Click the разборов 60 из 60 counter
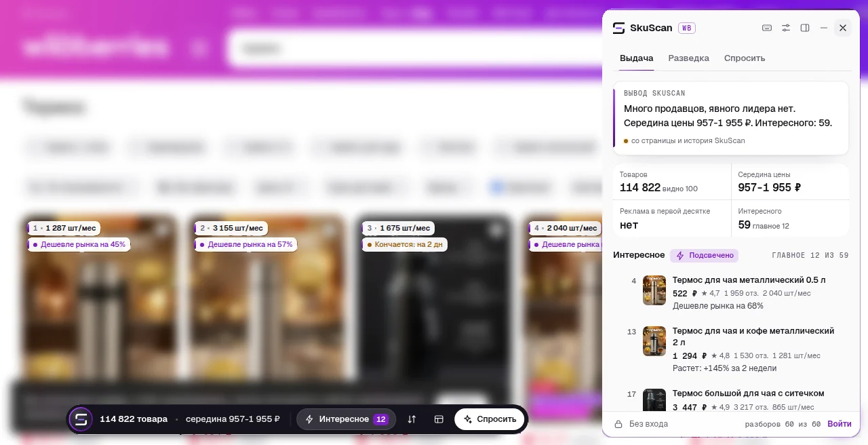The width and height of the screenshot is (868, 445). (783, 424)
